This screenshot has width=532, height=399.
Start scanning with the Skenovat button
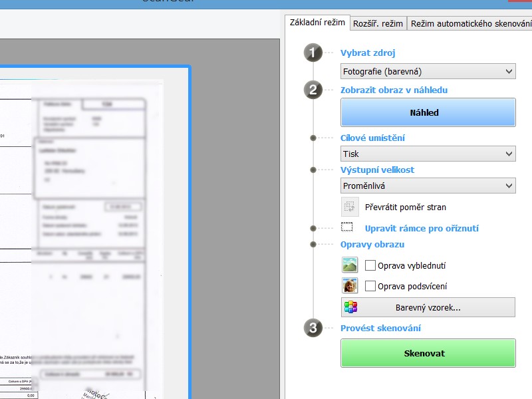(x=428, y=353)
